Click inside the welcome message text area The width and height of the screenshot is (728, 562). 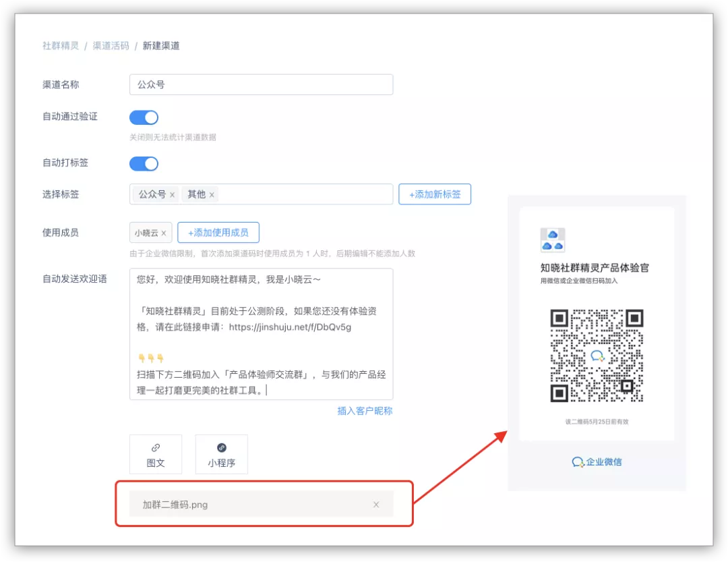pos(261,334)
